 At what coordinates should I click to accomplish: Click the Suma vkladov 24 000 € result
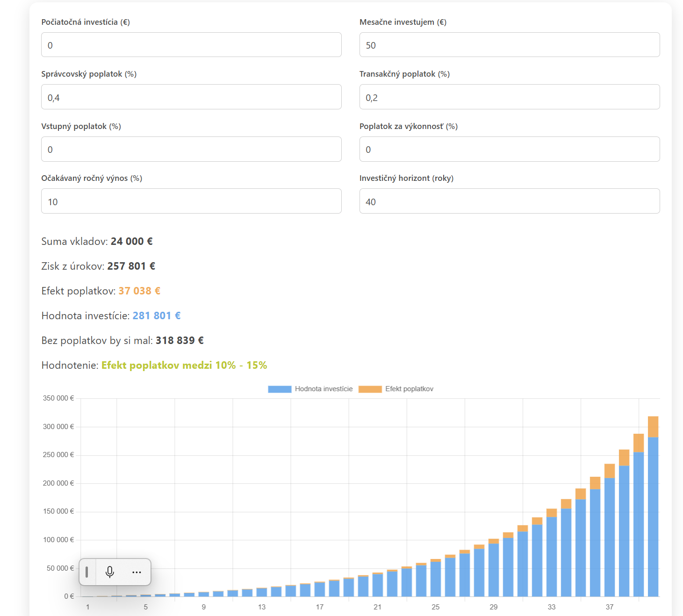point(97,241)
